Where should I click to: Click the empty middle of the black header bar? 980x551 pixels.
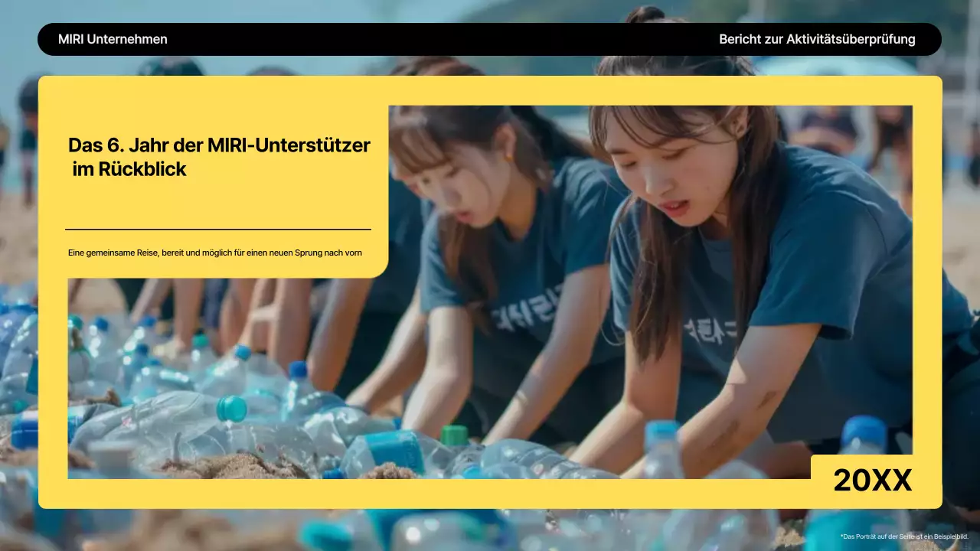444,39
